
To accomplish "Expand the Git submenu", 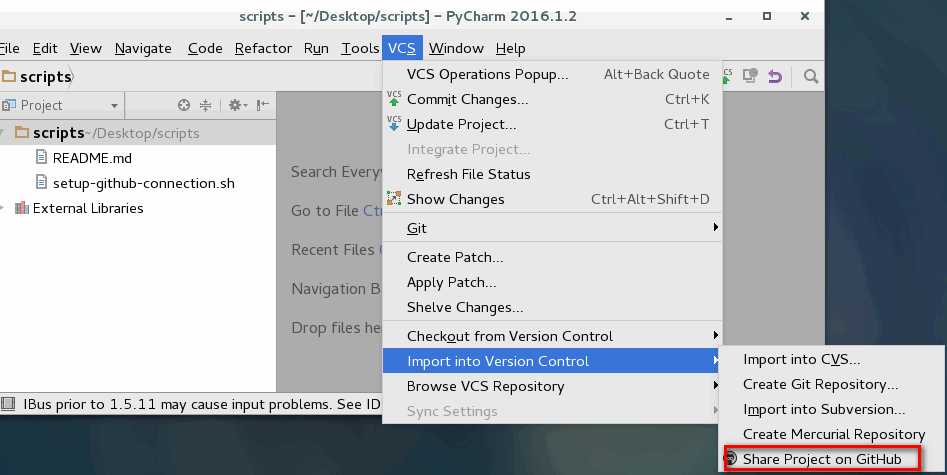I will [553, 228].
